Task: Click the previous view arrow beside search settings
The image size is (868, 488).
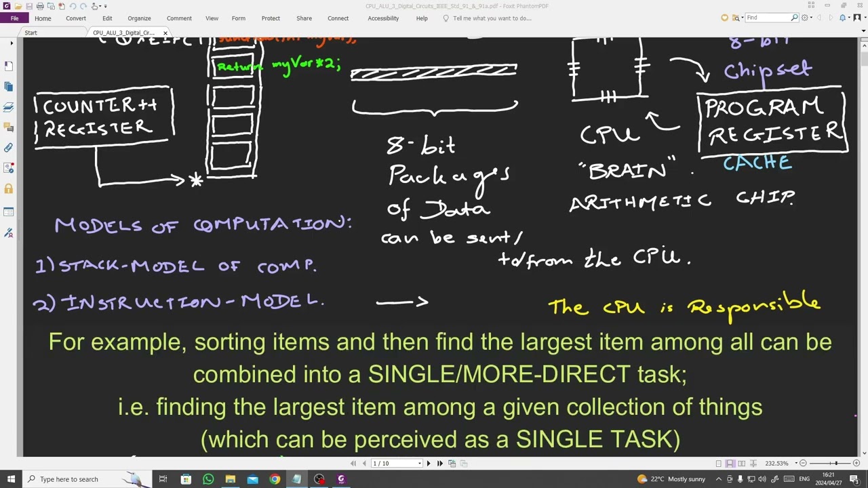Action: point(818,18)
